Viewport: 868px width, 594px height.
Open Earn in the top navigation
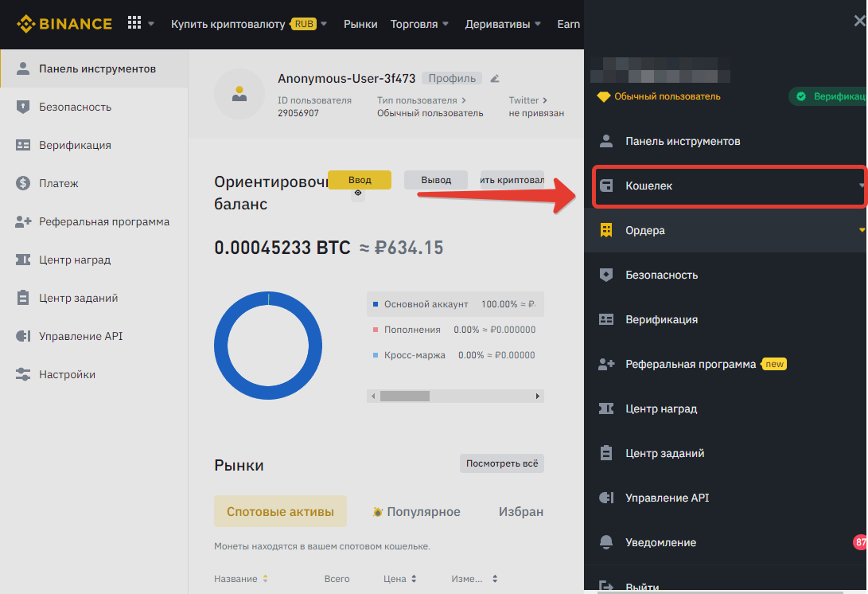pyautogui.click(x=569, y=24)
